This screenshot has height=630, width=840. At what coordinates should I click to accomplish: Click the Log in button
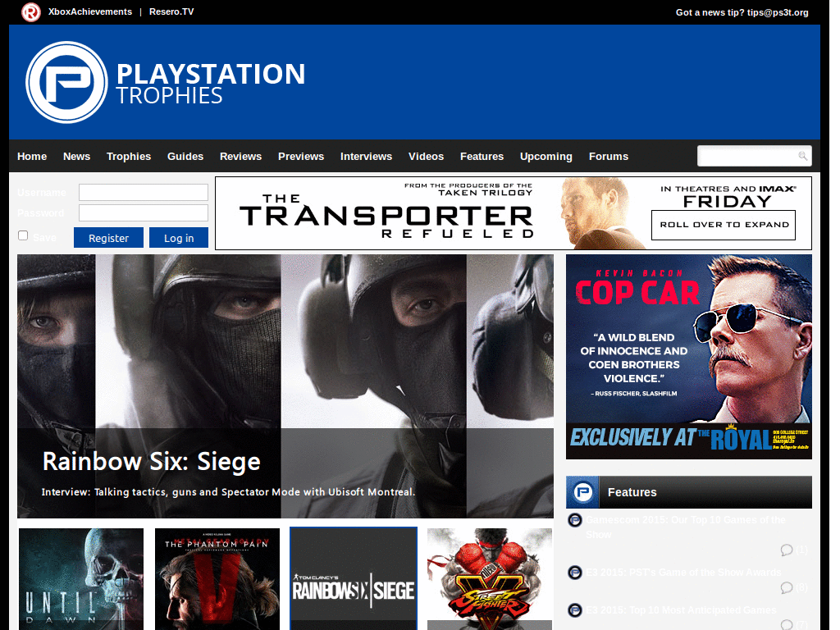coord(179,238)
